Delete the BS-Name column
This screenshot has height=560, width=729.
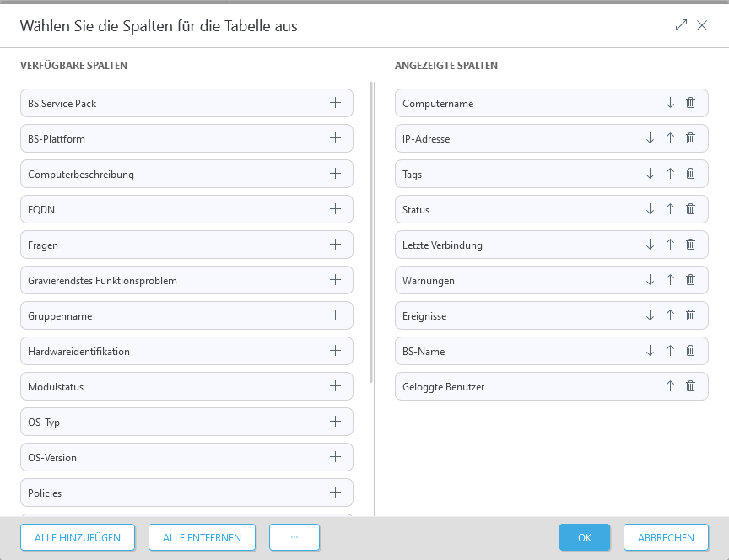point(690,351)
